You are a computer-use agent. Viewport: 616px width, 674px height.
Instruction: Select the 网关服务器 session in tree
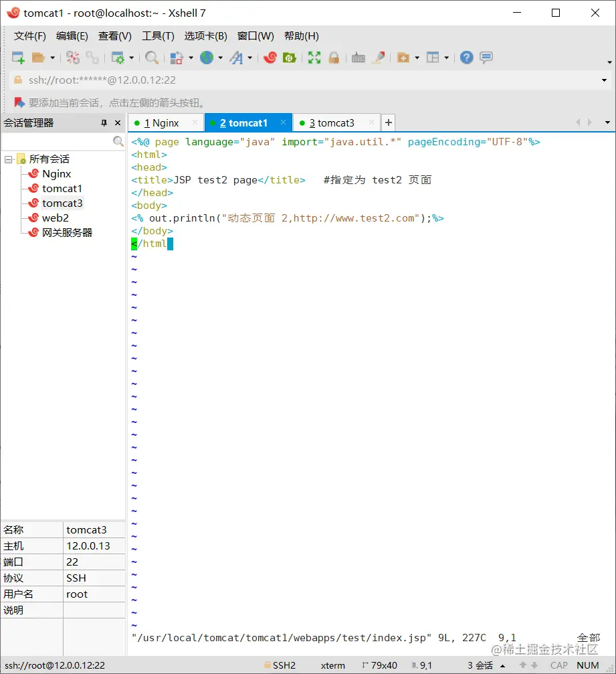(x=67, y=232)
